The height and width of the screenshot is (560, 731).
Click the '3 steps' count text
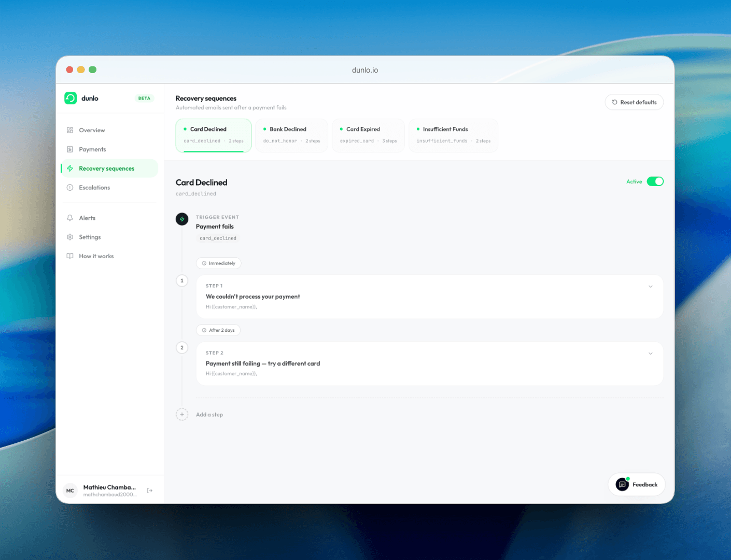pos(389,141)
